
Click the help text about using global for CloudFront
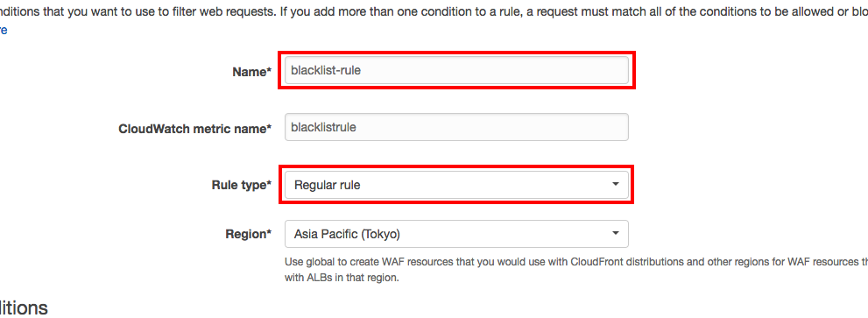point(575,261)
